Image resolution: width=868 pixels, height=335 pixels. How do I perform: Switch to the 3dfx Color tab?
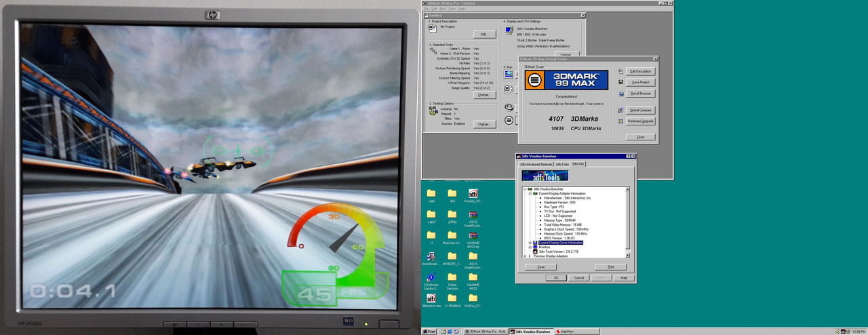pyautogui.click(x=562, y=165)
